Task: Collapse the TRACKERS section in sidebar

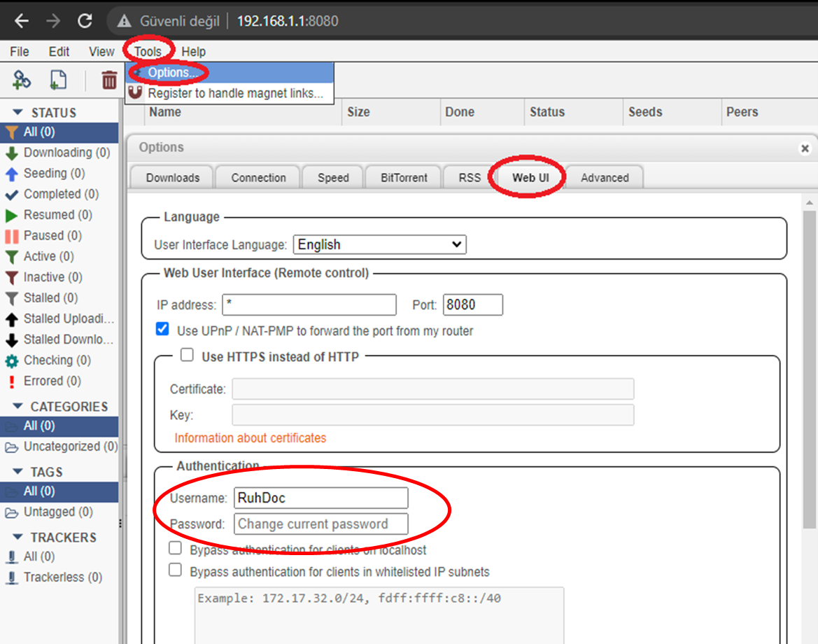Action: pyautogui.click(x=17, y=537)
